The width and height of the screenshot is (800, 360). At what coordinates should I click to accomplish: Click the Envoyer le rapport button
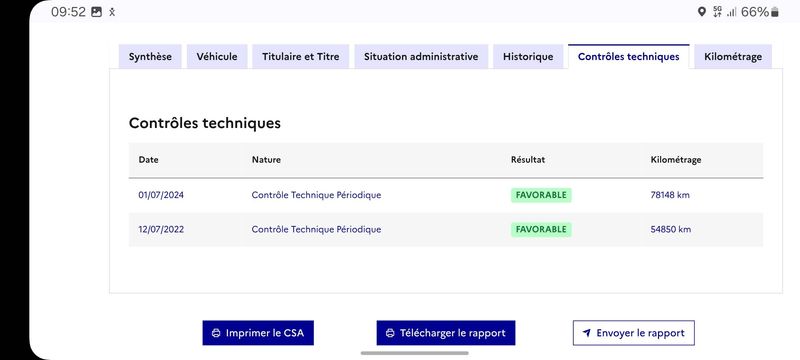[x=634, y=333]
